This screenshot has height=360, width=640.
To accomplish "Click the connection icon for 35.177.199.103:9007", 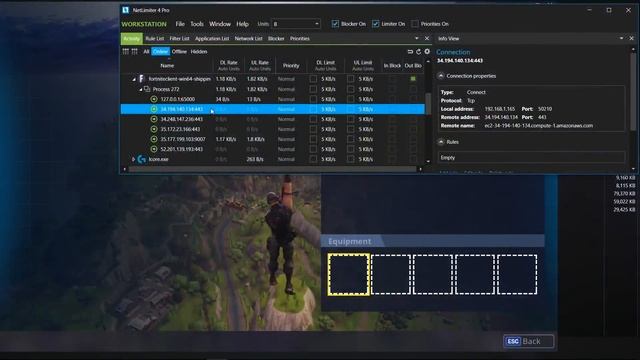I will click(x=154, y=139).
